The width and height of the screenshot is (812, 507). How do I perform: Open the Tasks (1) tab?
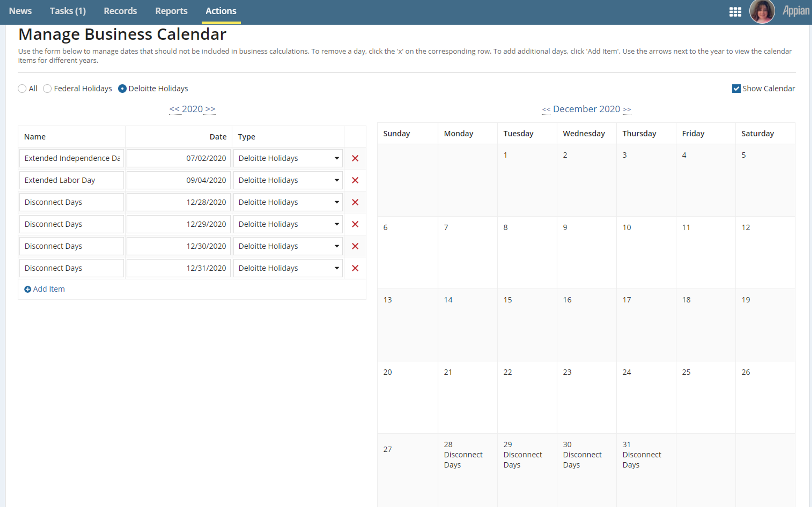pyautogui.click(x=68, y=11)
